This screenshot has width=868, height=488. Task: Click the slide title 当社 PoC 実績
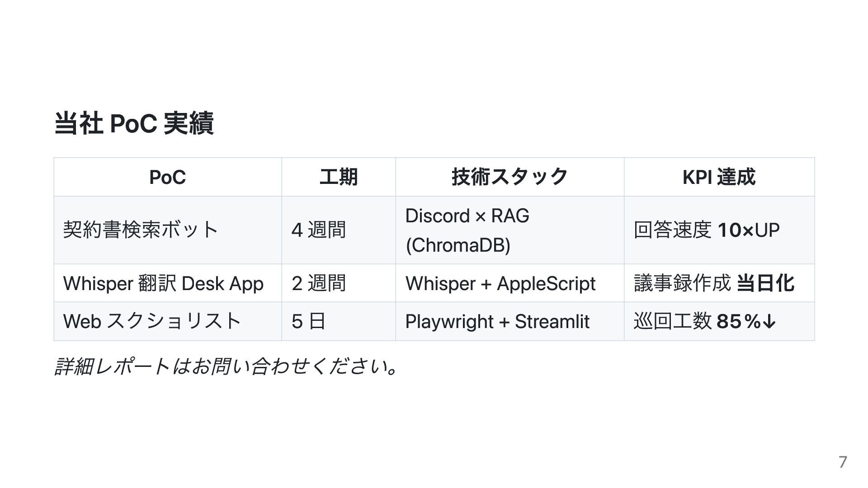point(134,123)
